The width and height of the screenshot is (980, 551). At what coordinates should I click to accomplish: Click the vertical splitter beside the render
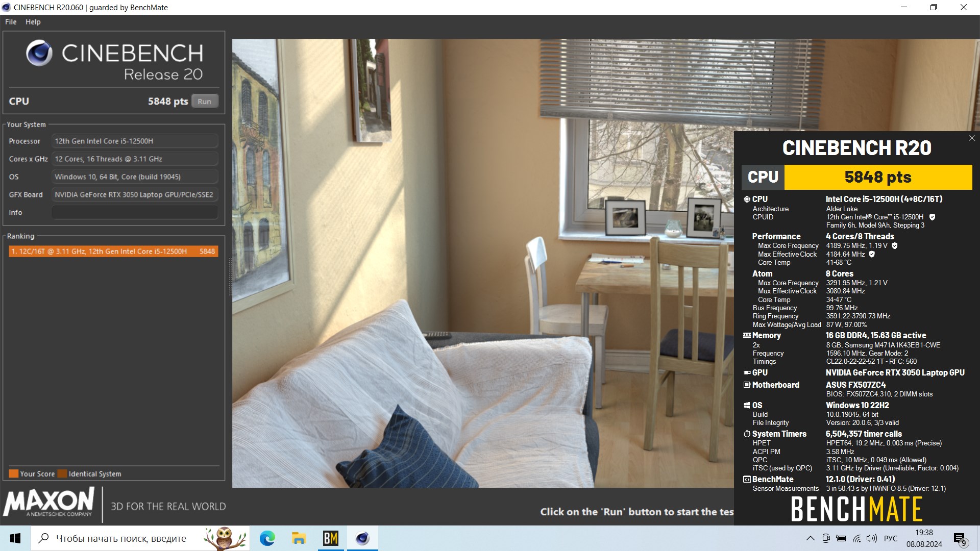coord(230,277)
